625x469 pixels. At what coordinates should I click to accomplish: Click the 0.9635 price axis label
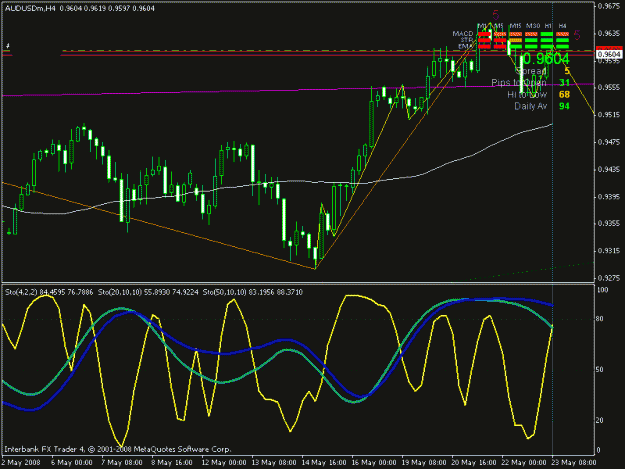(610, 33)
